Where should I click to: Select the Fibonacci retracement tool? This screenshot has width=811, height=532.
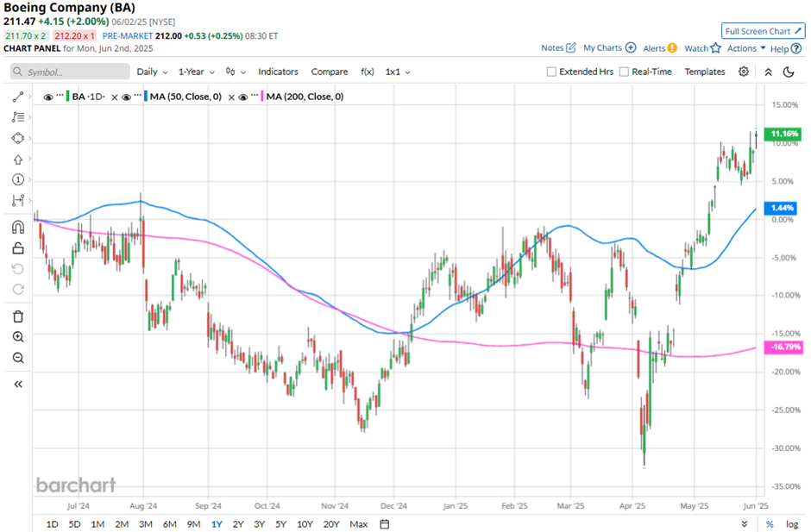click(x=18, y=117)
